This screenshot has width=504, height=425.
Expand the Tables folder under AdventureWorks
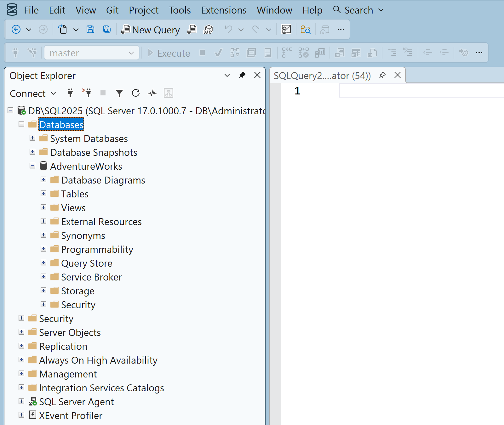43,193
